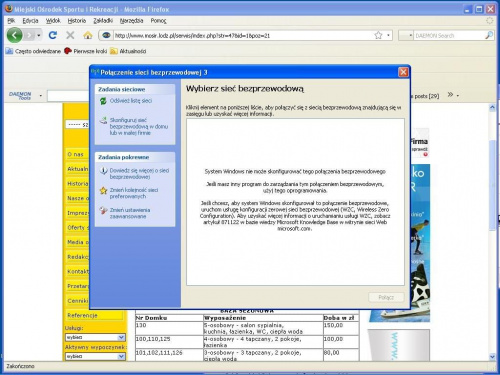Expand the Aktywny wypoczynek wybierz dropdown

click(95, 356)
